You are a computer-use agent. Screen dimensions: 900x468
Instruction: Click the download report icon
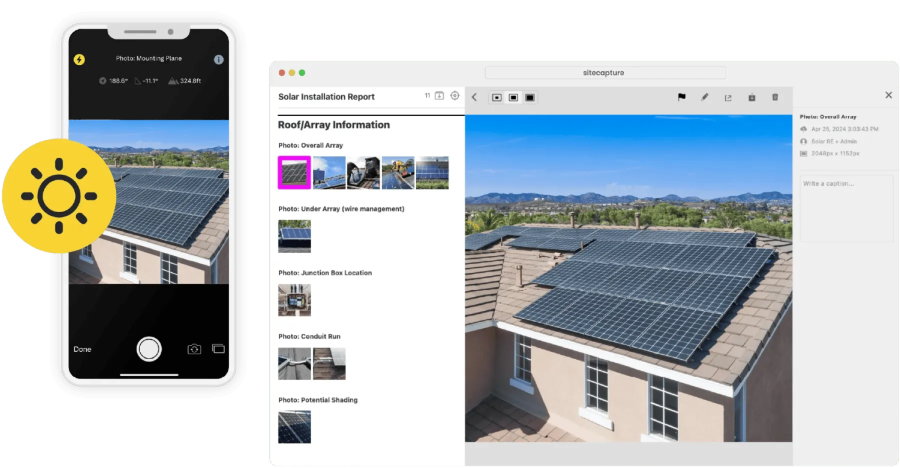tap(440, 96)
